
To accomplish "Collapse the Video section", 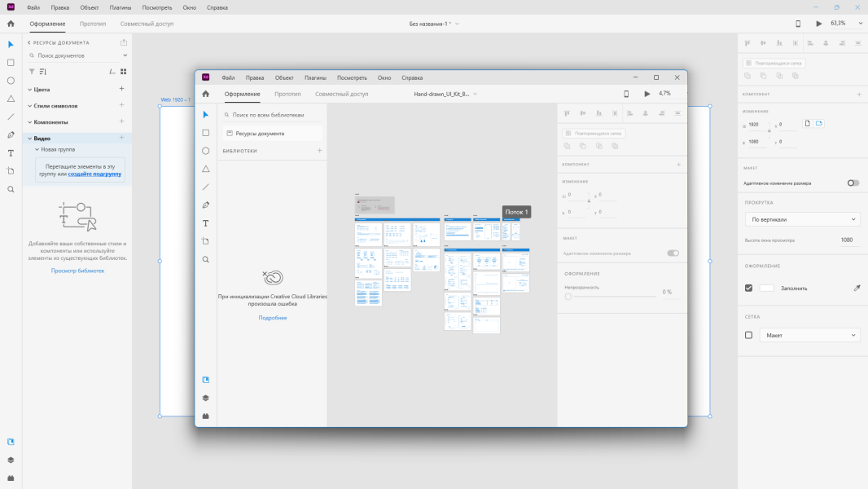I will [x=30, y=139].
